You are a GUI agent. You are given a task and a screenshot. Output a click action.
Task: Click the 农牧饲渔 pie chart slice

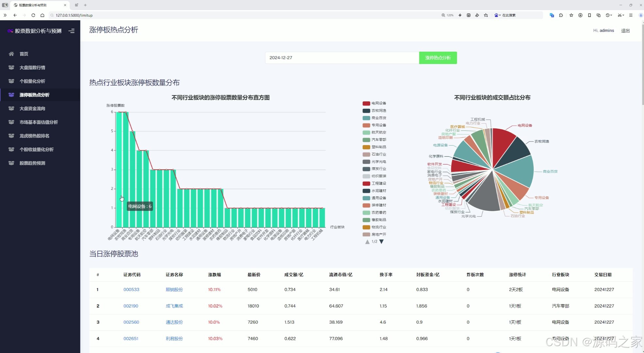515,150
